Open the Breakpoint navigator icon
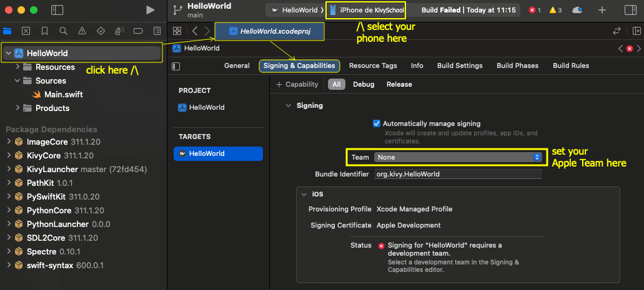Viewport: 644px width, 290px height. [x=138, y=31]
